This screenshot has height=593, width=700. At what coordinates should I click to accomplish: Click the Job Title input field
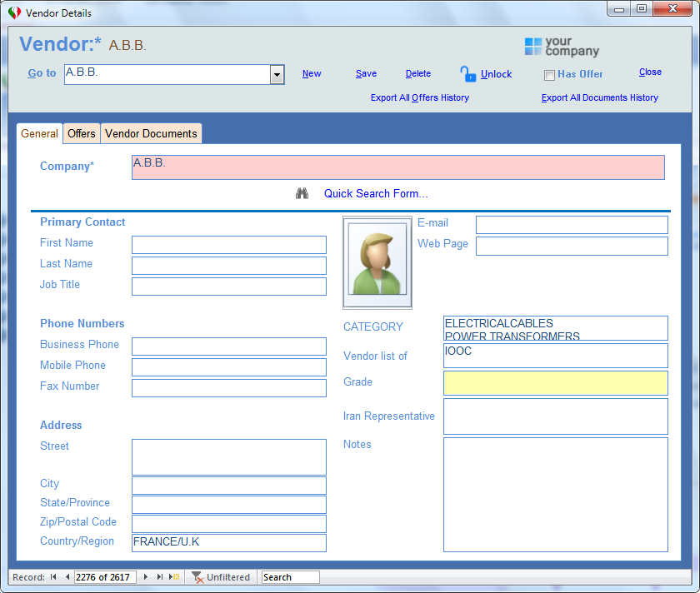tap(229, 287)
